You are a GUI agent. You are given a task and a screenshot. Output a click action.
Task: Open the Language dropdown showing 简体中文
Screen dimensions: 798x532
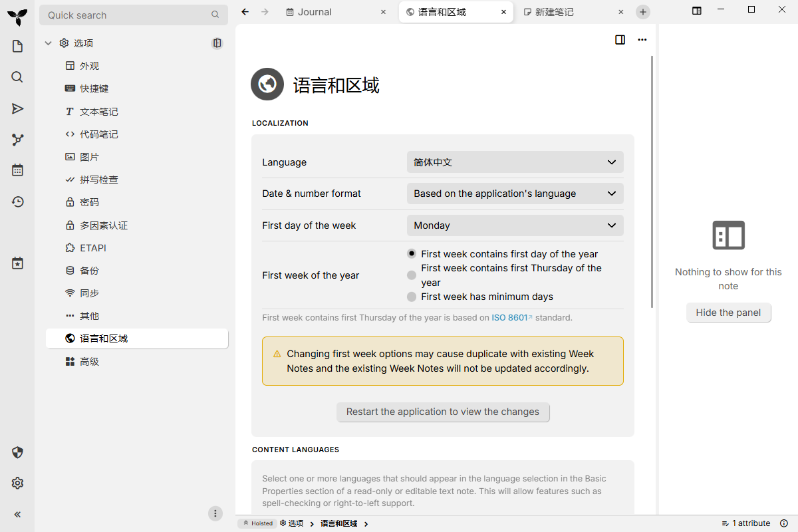click(515, 162)
